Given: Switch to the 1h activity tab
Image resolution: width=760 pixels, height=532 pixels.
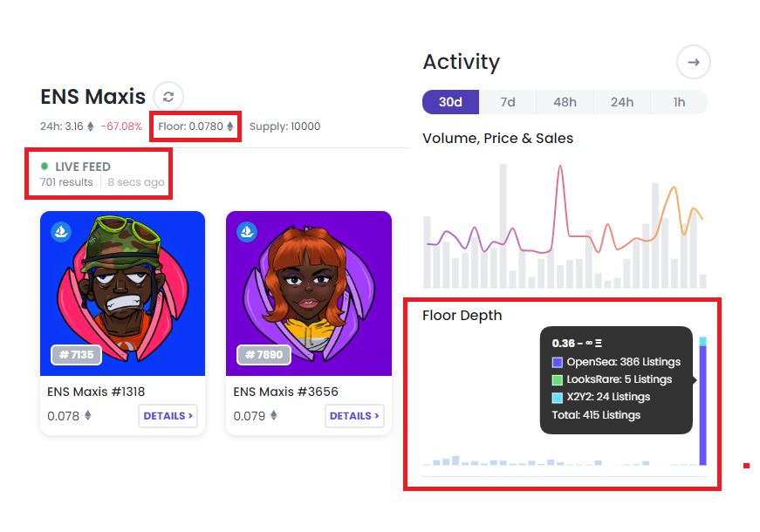Looking at the screenshot, I should [679, 102].
